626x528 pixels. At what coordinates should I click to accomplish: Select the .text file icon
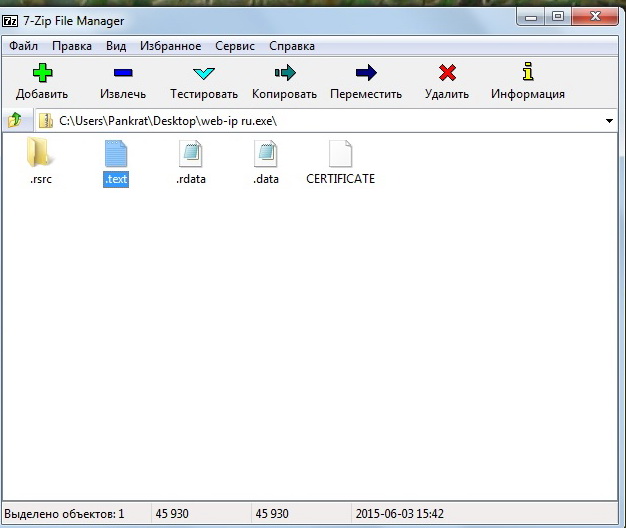click(116, 153)
